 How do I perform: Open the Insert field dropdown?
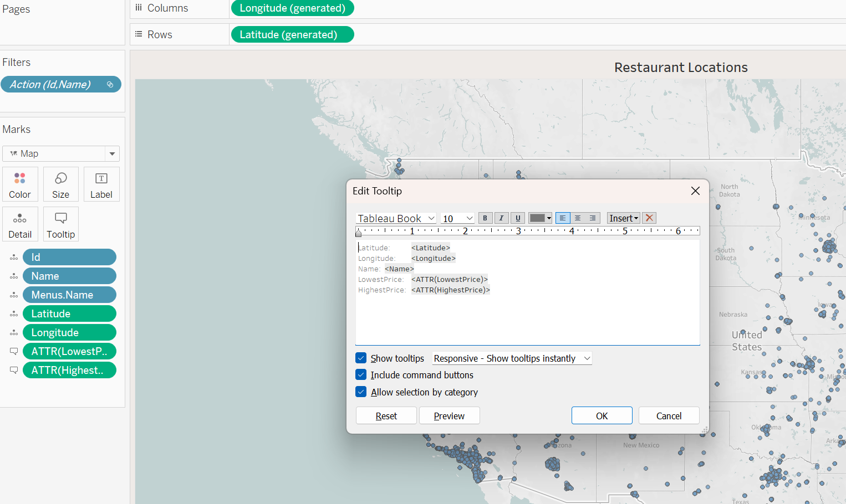click(624, 218)
